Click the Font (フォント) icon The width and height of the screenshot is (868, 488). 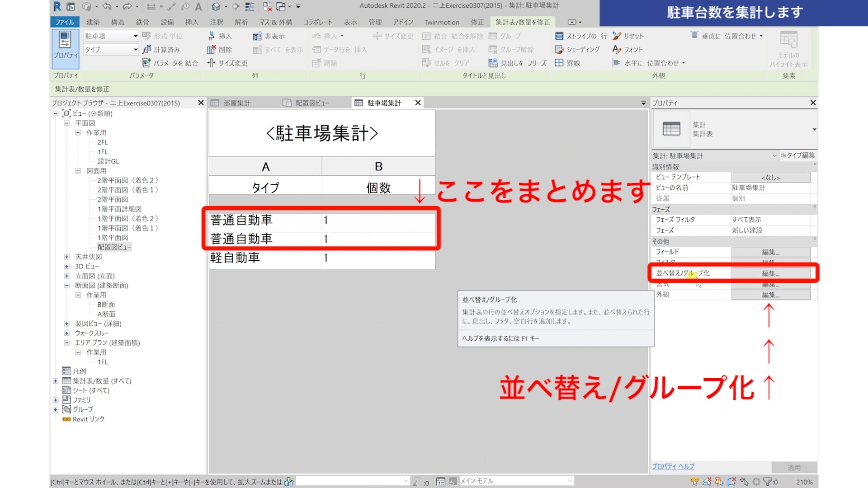[617, 50]
